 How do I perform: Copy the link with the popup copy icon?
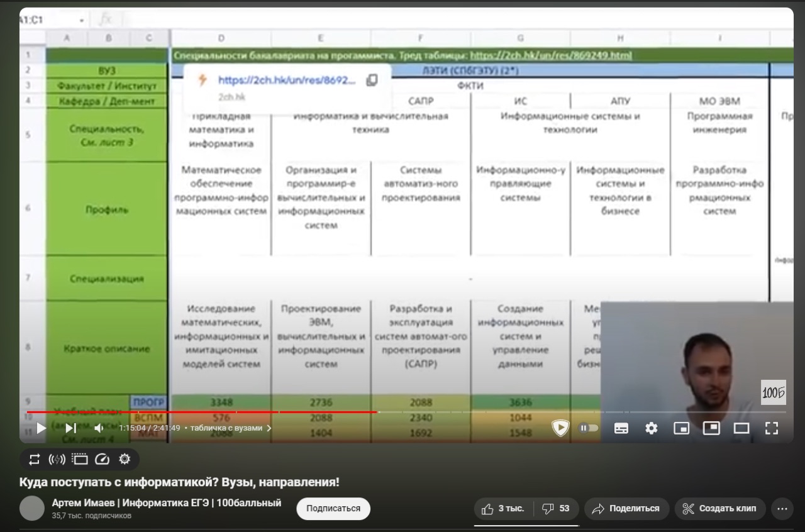pyautogui.click(x=372, y=80)
